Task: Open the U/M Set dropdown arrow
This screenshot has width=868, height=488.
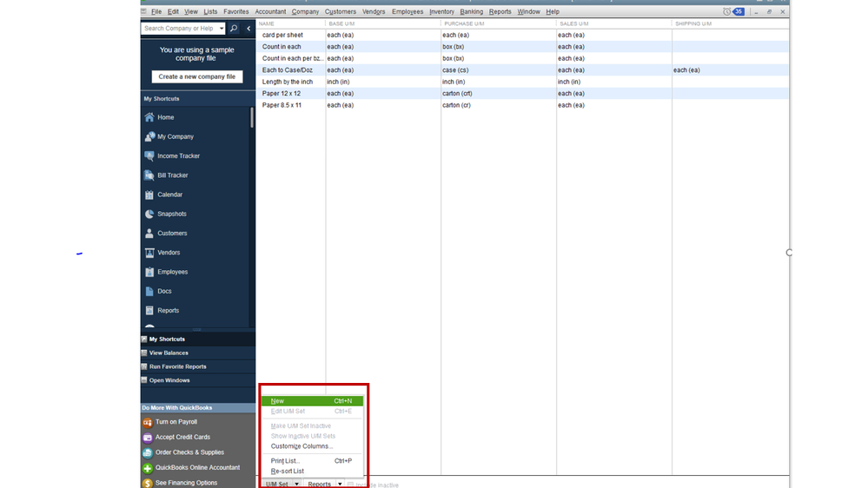Action: pos(296,485)
